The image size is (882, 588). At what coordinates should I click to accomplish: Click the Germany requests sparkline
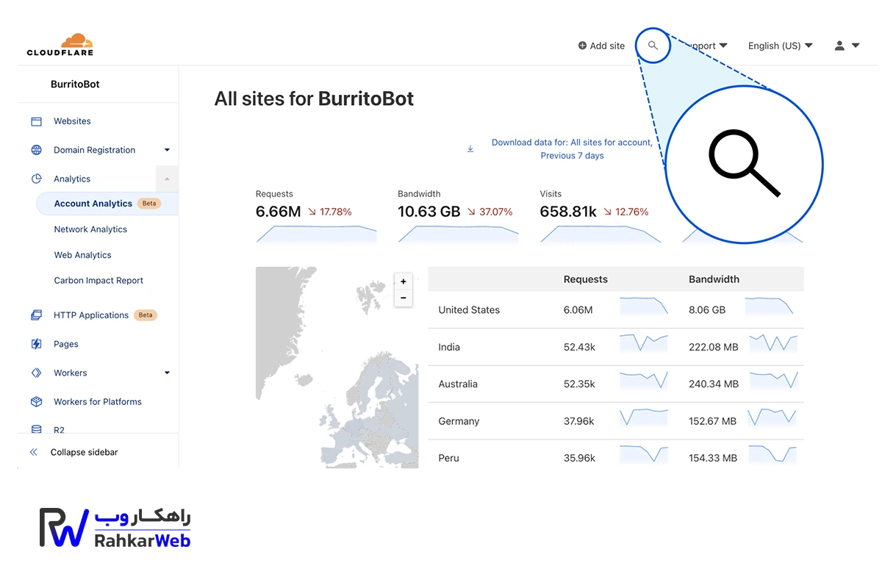(x=644, y=417)
